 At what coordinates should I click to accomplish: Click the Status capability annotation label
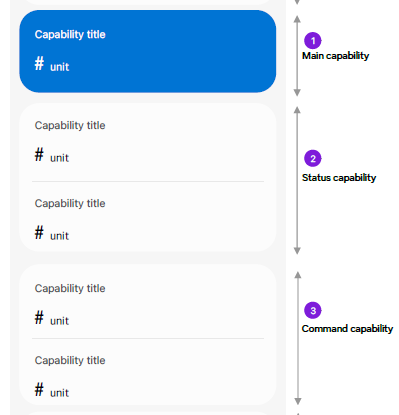pos(339,178)
